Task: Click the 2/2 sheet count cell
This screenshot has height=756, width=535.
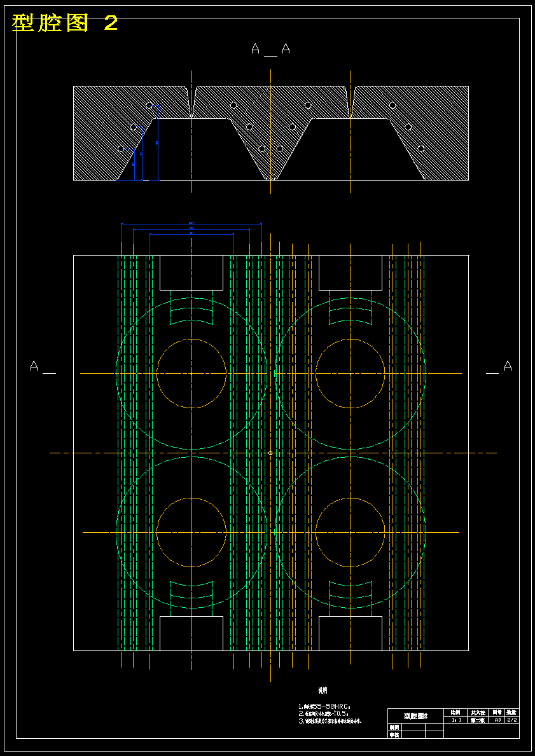Action: [x=512, y=719]
